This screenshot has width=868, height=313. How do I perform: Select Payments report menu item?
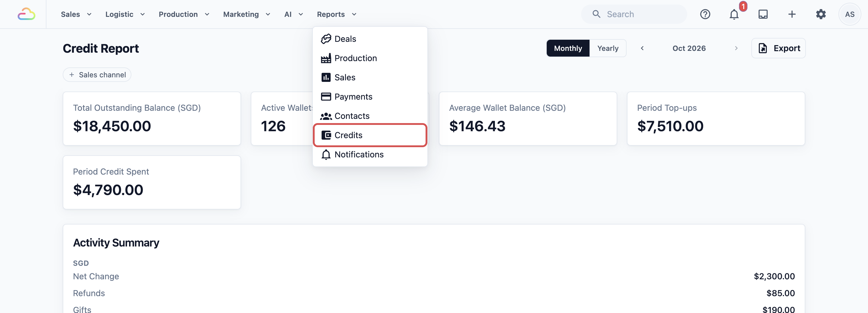click(x=370, y=97)
